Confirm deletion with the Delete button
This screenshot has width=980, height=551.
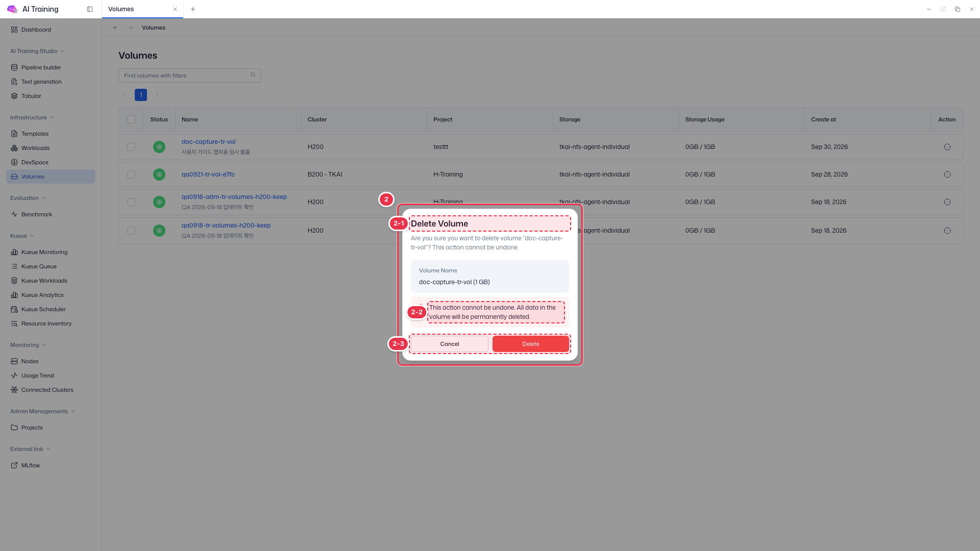[531, 344]
